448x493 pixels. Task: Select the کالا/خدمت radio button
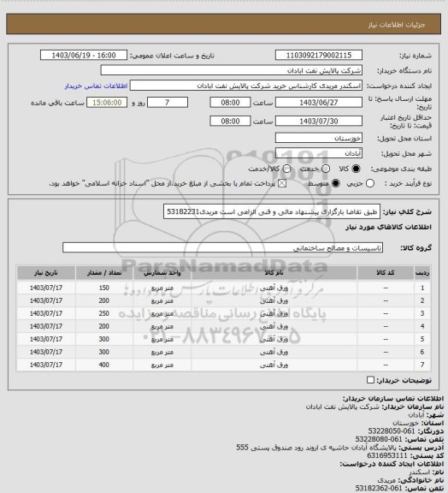click(x=286, y=169)
